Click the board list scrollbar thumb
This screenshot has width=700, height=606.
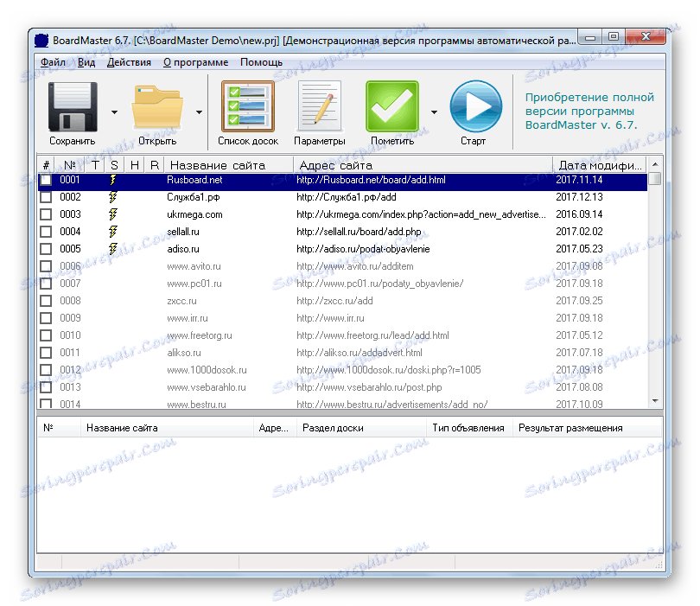[x=655, y=179]
